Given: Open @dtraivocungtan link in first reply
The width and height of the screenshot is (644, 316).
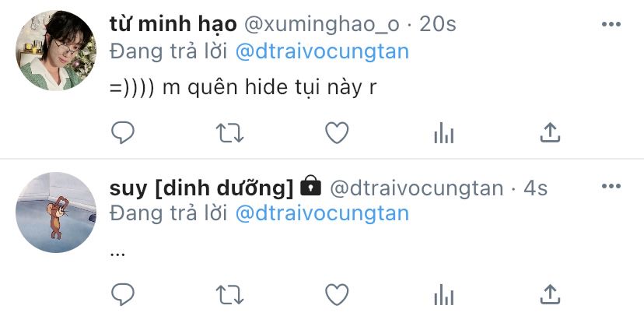Looking at the screenshot, I should point(323,52).
